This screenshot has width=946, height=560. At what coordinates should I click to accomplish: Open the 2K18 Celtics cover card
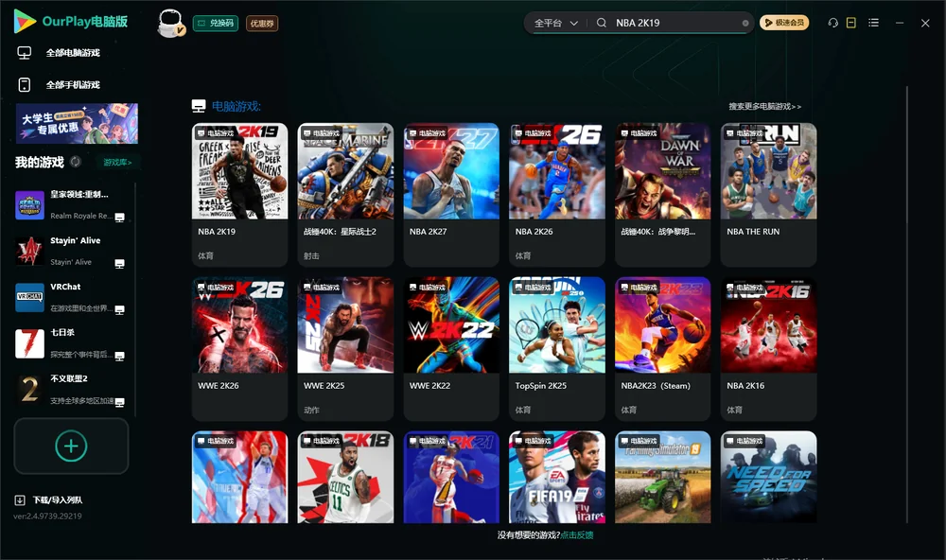tap(345, 477)
